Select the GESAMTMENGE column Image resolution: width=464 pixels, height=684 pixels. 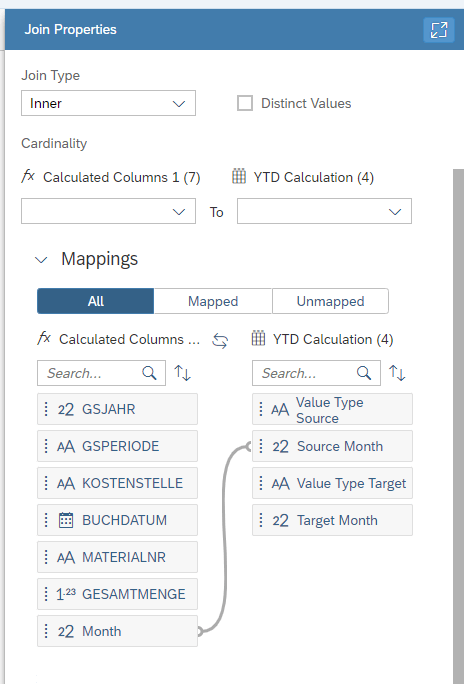pyautogui.click(x=117, y=594)
